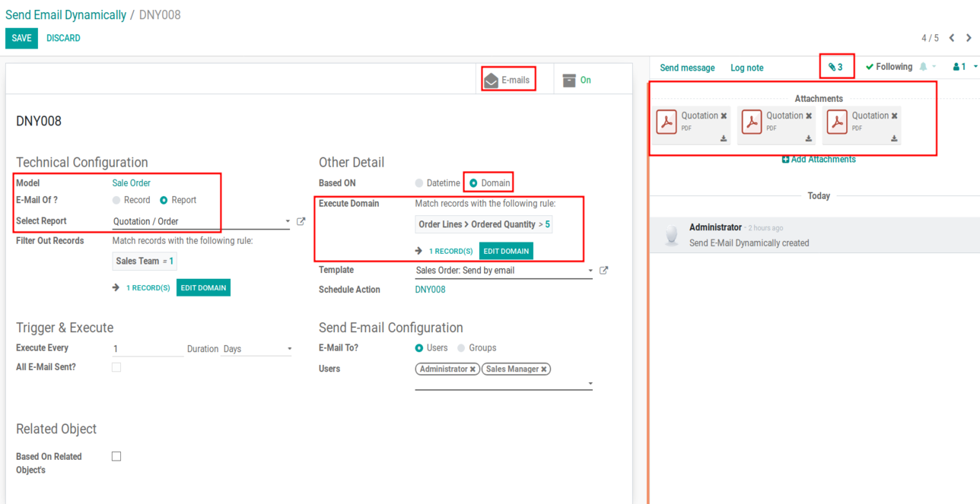The width and height of the screenshot is (980, 504).
Task: Open the paperclip attachments counter
Action: click(x=835, y=67)
